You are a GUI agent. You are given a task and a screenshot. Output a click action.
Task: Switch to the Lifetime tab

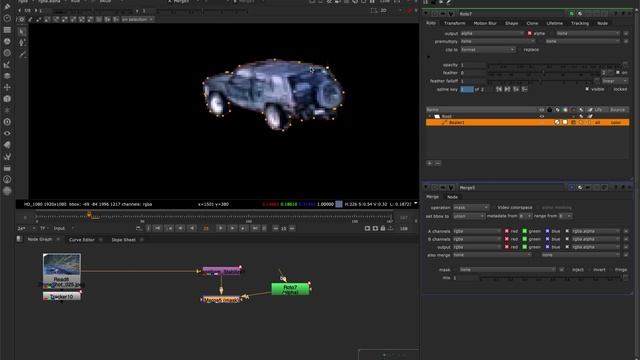tap(554, 23)
